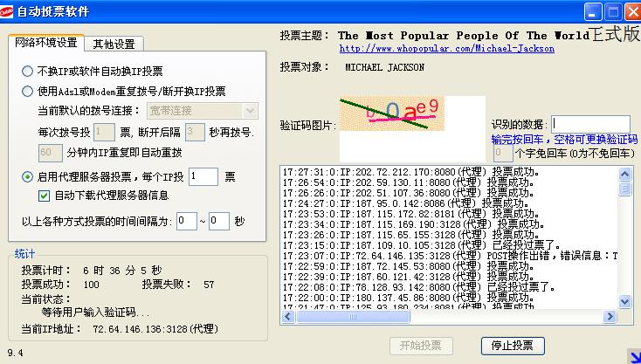This screenshot has height=364, width=641.
Task: Minimize the voting software window
Action: (x=594, y=11)
